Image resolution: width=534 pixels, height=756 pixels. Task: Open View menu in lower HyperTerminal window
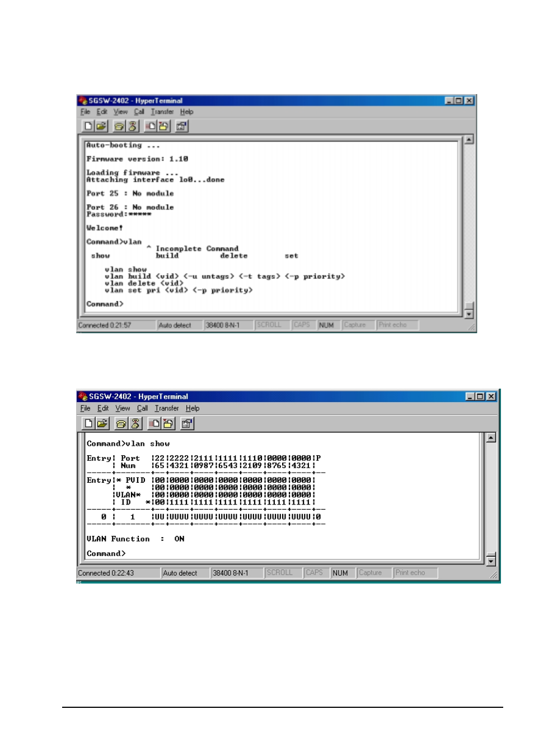[x=123, y=408]
